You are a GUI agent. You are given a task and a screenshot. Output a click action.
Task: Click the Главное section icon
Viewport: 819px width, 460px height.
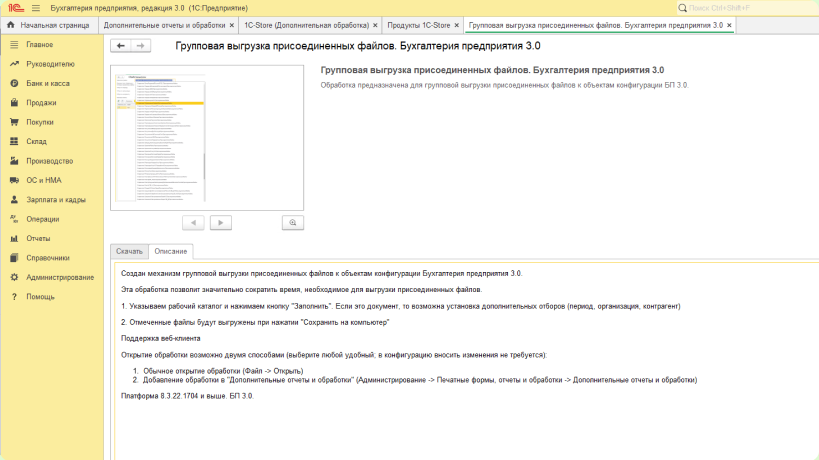coord(14,45)
